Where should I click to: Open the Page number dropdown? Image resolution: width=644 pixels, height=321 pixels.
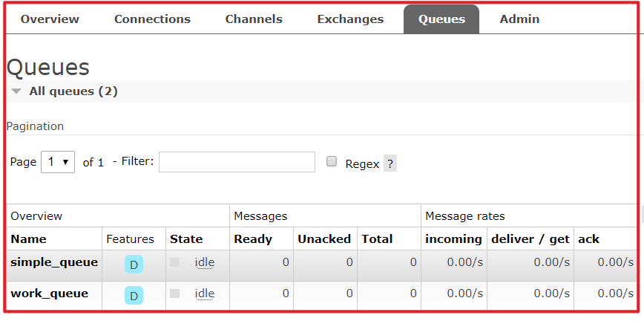[x=57, y=162]
